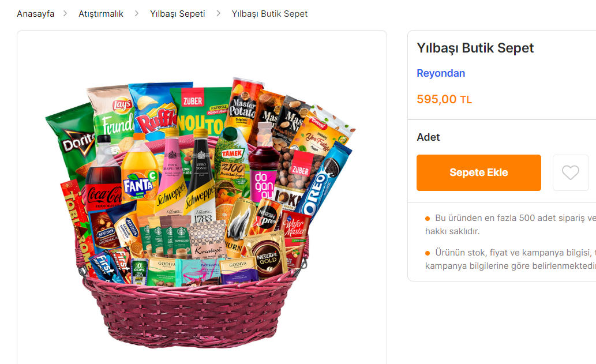596x364 pixels.
Task: Open Yılbaşı Sepeti breadcrumb category
Action: click(178, 14)
